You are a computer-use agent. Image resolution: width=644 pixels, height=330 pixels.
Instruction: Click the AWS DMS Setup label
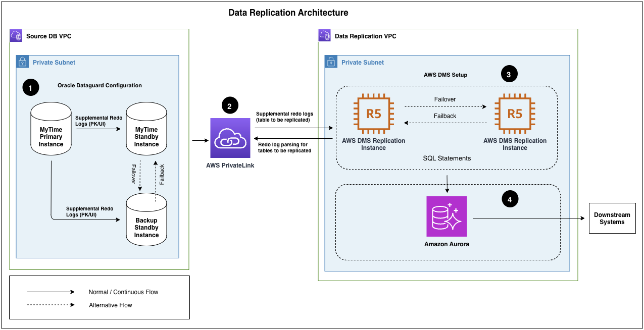pyautogui.click(x=445, y=75)
